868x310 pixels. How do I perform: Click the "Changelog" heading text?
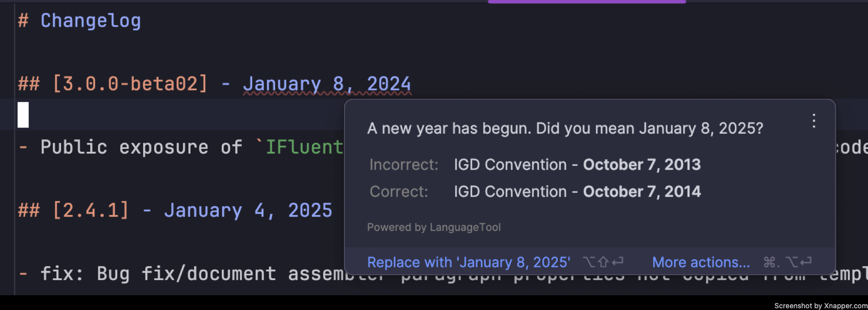(90, 21)
